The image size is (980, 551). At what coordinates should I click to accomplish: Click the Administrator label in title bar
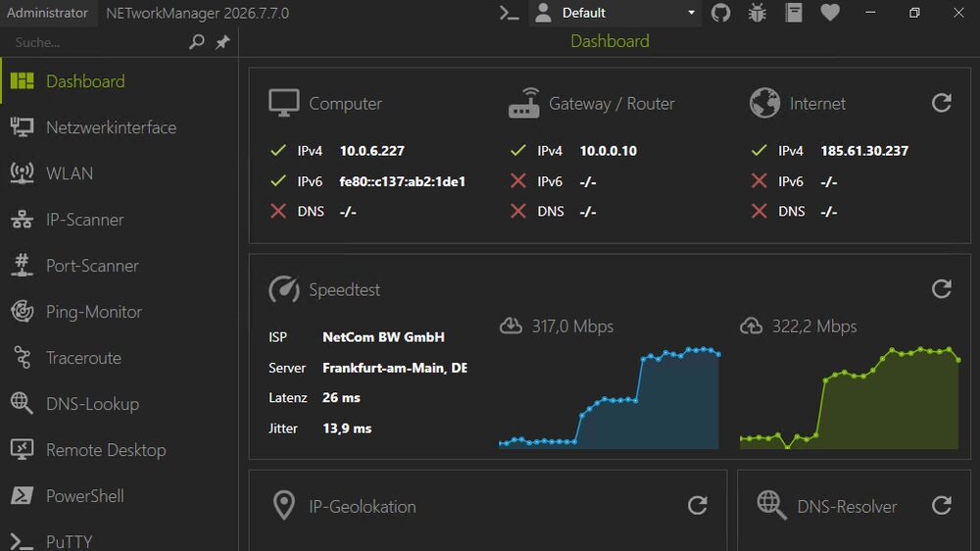coord(47,13)
